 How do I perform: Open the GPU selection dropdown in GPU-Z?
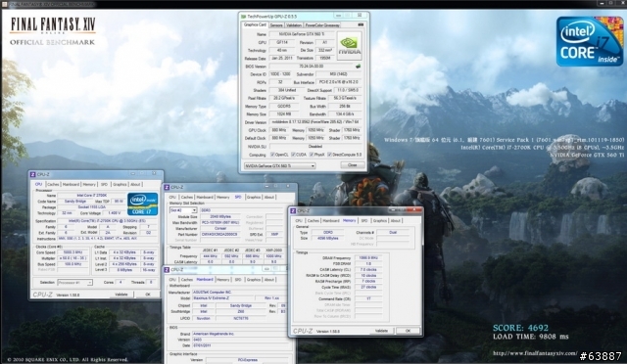click(279, 165)
